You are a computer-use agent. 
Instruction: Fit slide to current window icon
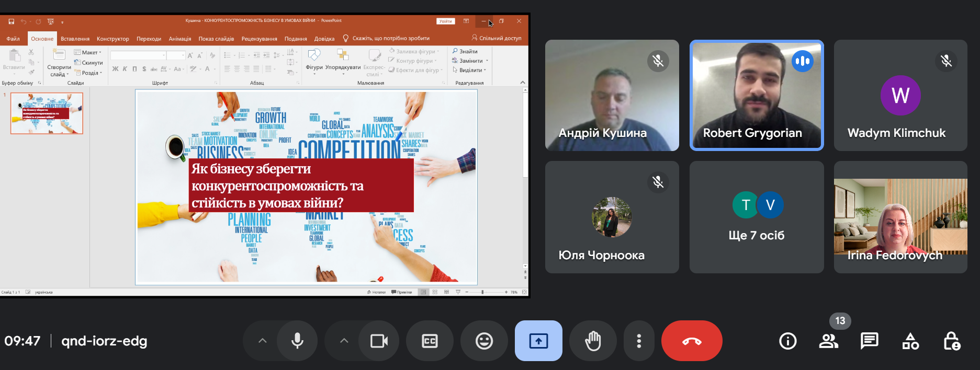[524, 292]
